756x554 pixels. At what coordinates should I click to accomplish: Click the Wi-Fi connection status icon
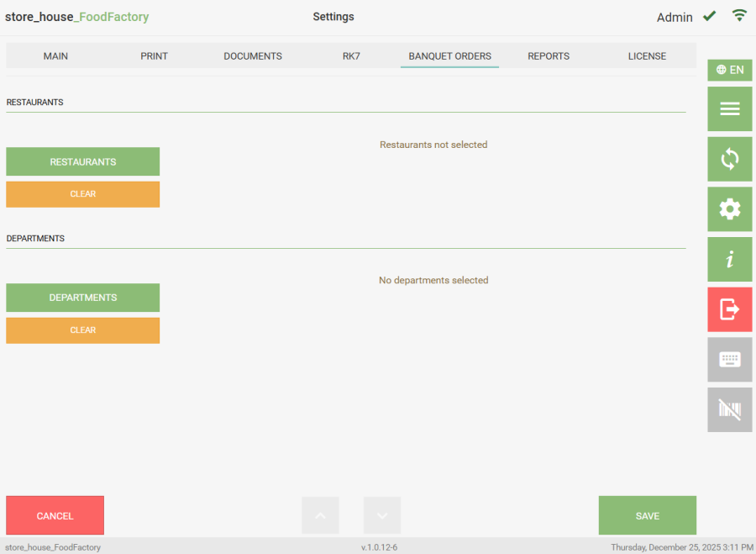point(739,16)
